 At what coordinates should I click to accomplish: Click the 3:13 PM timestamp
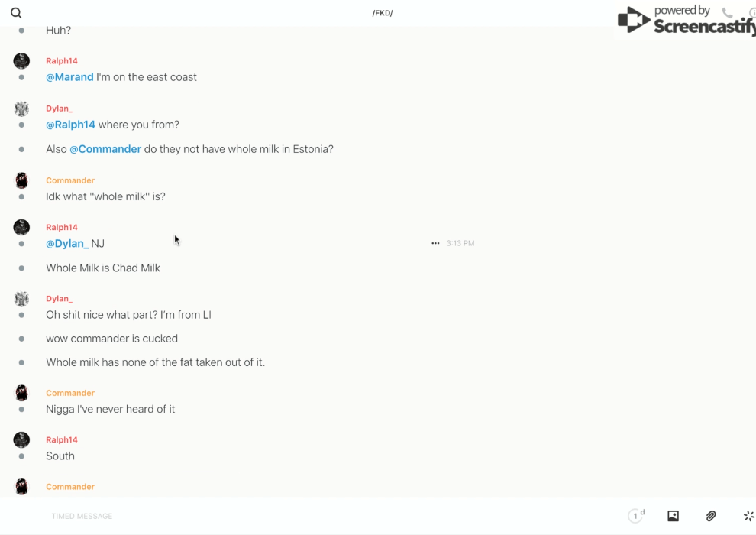pos(460,243)
